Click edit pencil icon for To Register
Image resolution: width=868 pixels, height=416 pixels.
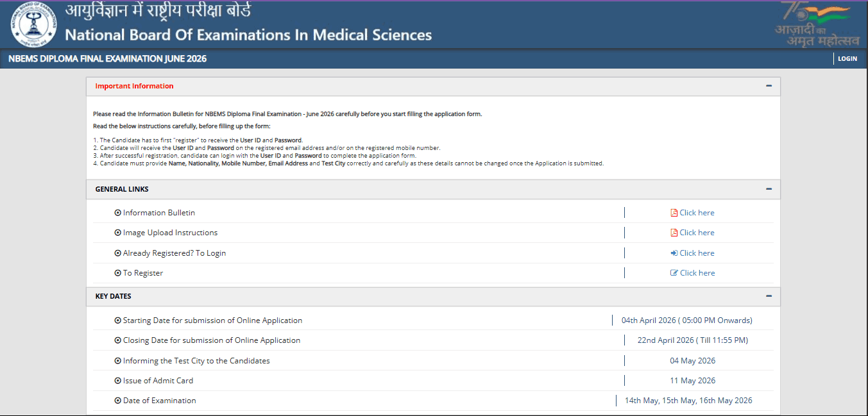[x=674, y=273]
